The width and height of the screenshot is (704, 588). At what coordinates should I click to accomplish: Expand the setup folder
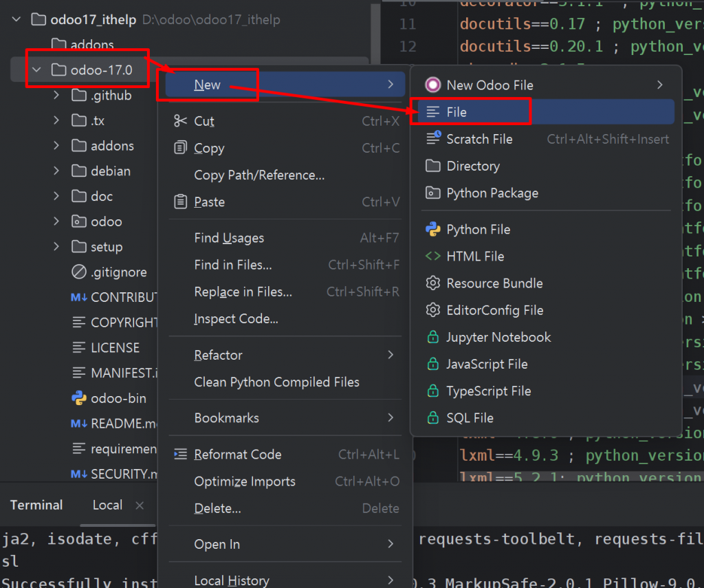tap(56, 246)
